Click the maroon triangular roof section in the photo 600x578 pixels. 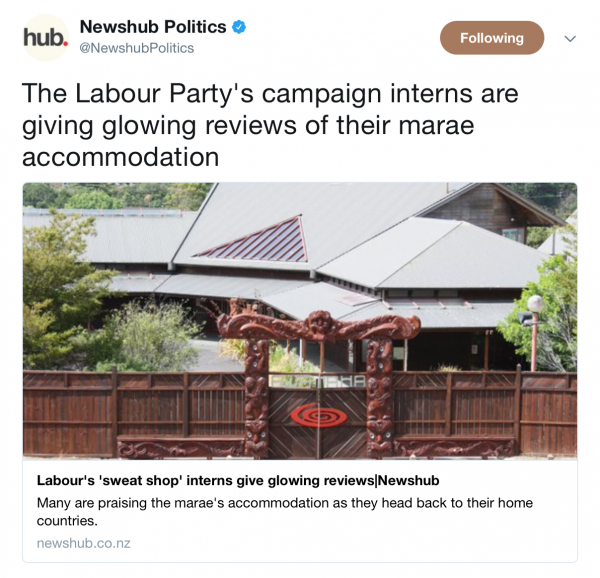coord(258,240)
